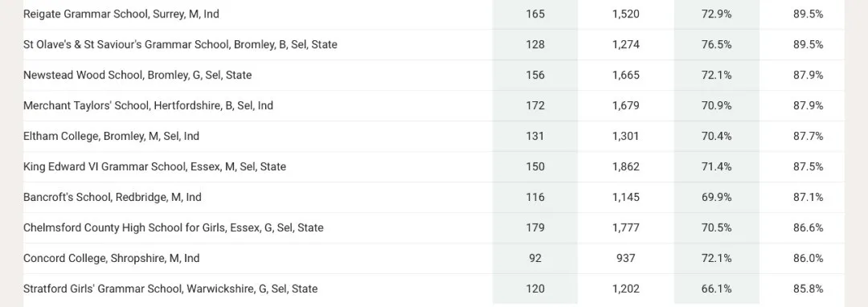Click the 165 value for Reigate Grammar
The image size is (868, 307).
[x=535, y=14]
